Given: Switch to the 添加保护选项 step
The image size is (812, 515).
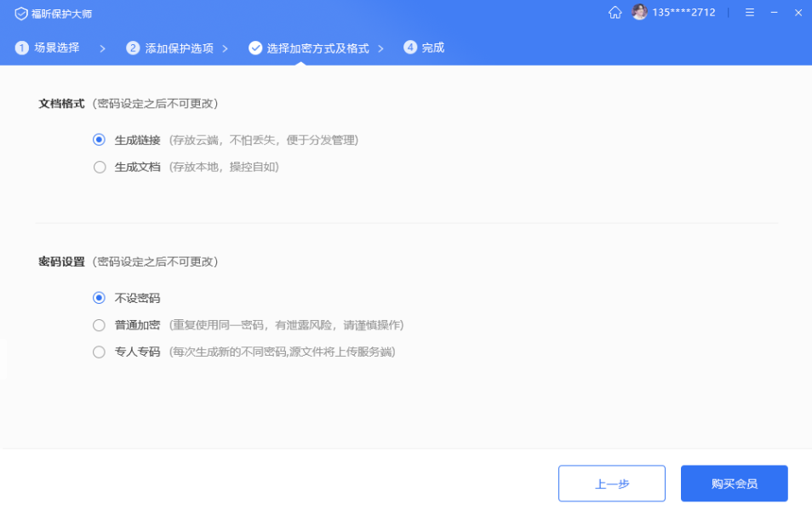Looking at the screenshot, I should [x=179, y=49].
